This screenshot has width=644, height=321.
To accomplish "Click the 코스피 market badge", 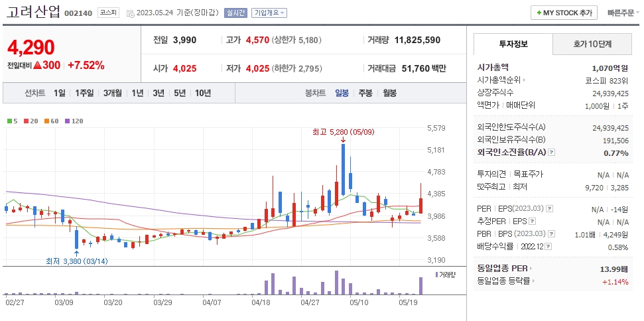I will tap(108, 13).
